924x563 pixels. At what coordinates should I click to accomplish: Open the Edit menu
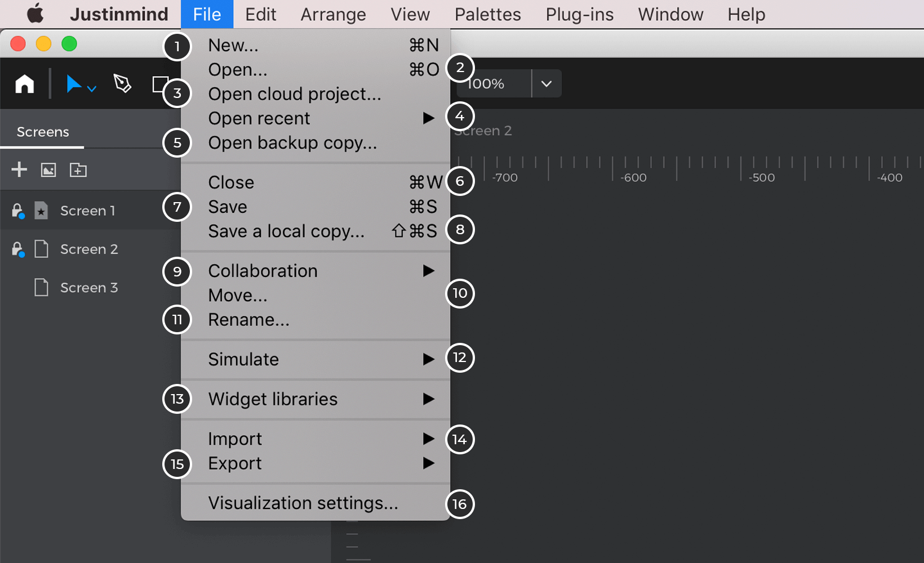coord(260,14)
